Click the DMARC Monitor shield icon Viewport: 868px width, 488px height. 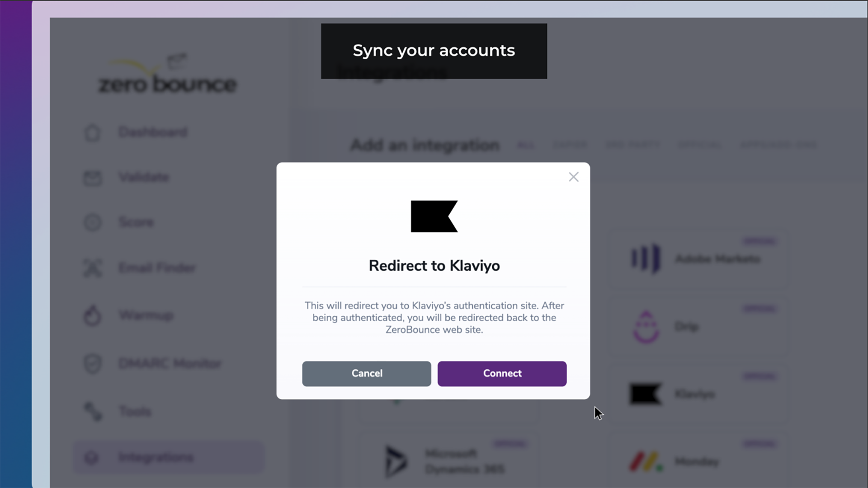coord(92,364)
